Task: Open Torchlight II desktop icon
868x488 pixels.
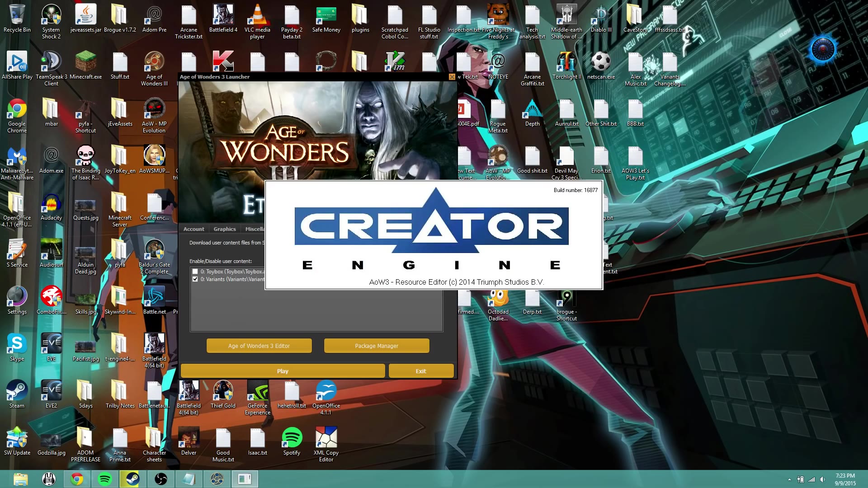Action: pyautogui.click(x=566, y=66)
